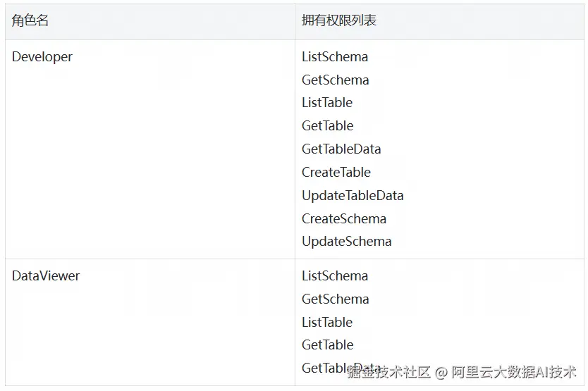
Task: Click GetTableData under Developer permissions
Action: click(x=341, y=149)
